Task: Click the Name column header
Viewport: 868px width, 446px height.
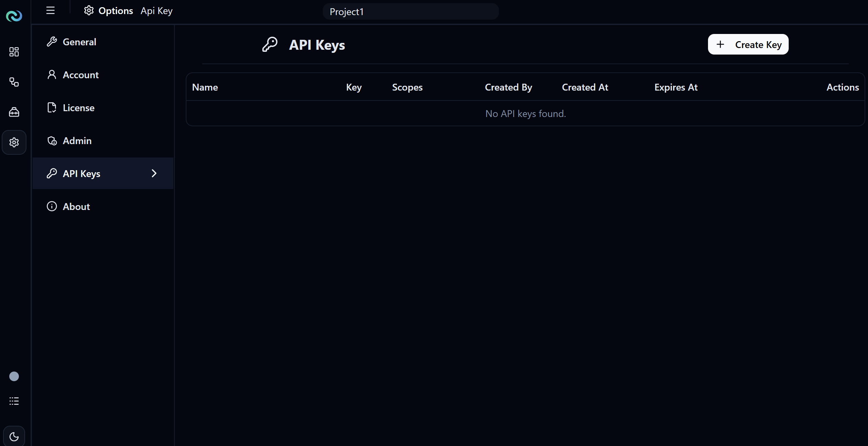Action: [x=205, y=87]
